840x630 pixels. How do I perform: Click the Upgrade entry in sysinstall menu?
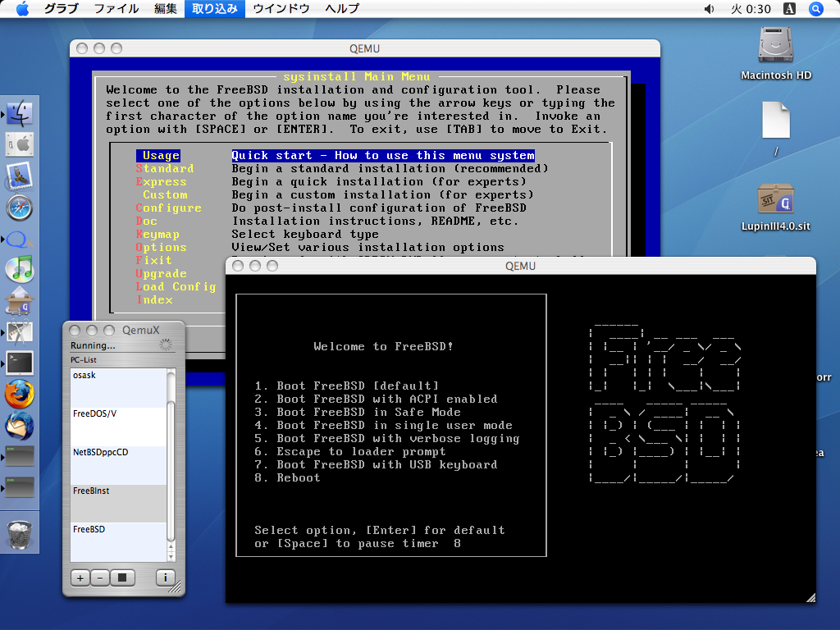pyautogui.click(x=162, y=274)
